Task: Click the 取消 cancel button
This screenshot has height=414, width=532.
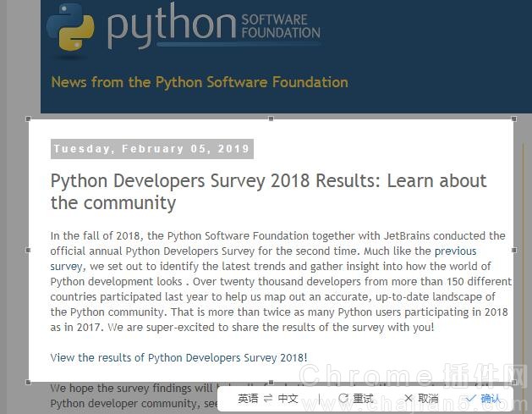Action: click(x=422, y=399)
